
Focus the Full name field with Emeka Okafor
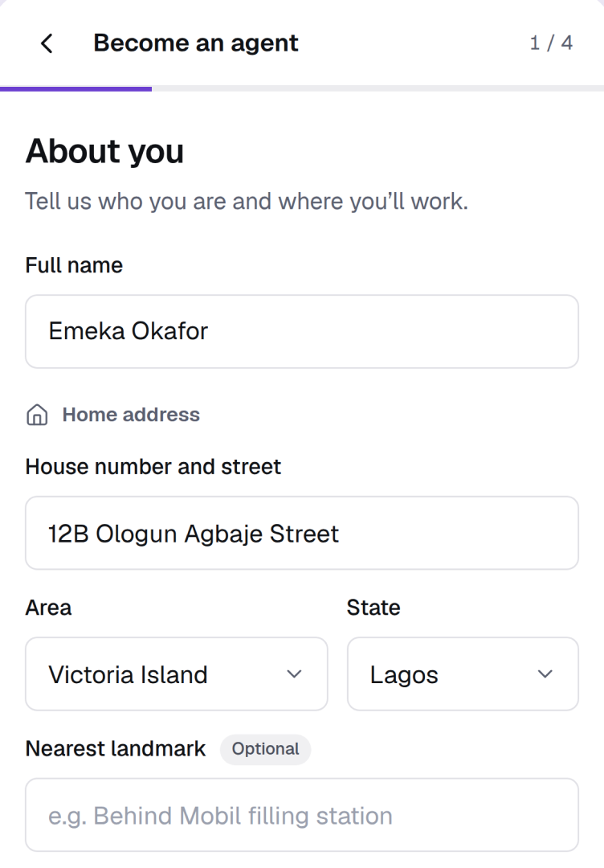302,332
